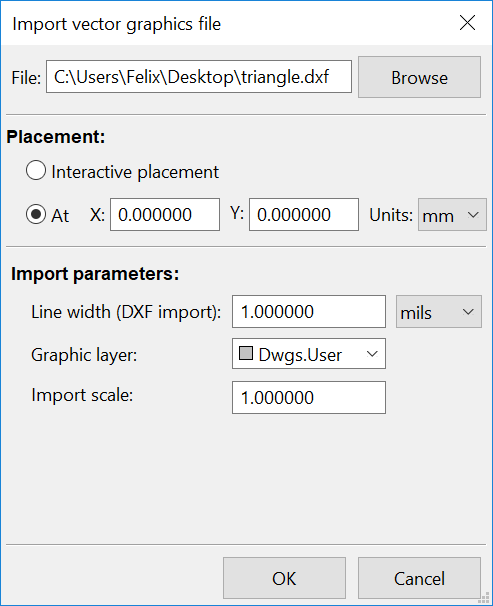Click the Import parameters section heading
The width and height of the screenshot is (493, 606).
[x=95, y=274]
